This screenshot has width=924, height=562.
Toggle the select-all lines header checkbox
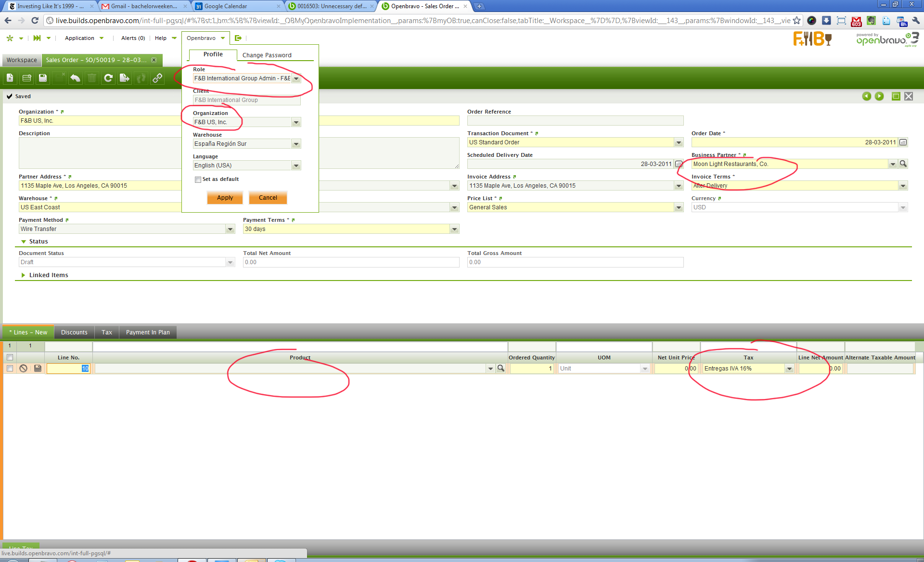[x=10, y=358]
